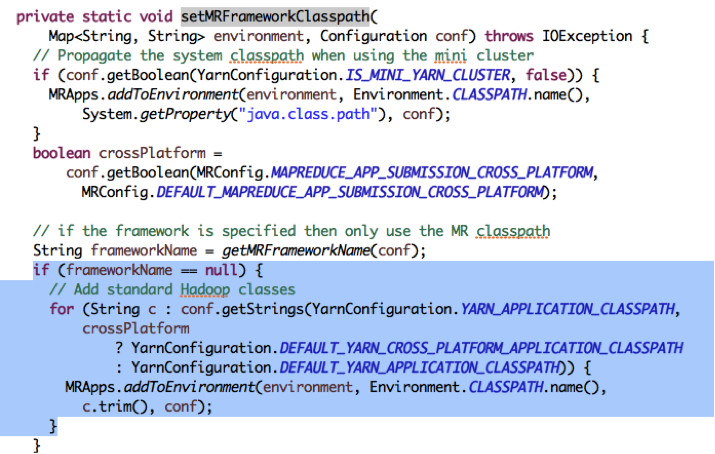Click the c.trim() call
715x454 pixels.
pyautogui.click(x=114, y=407)
